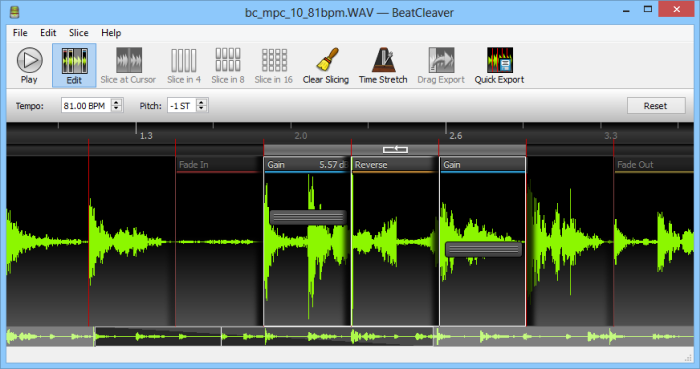Click the Fade In slice header
The height and width of the screenshot is (369, 700).
[x=219, y=165]
